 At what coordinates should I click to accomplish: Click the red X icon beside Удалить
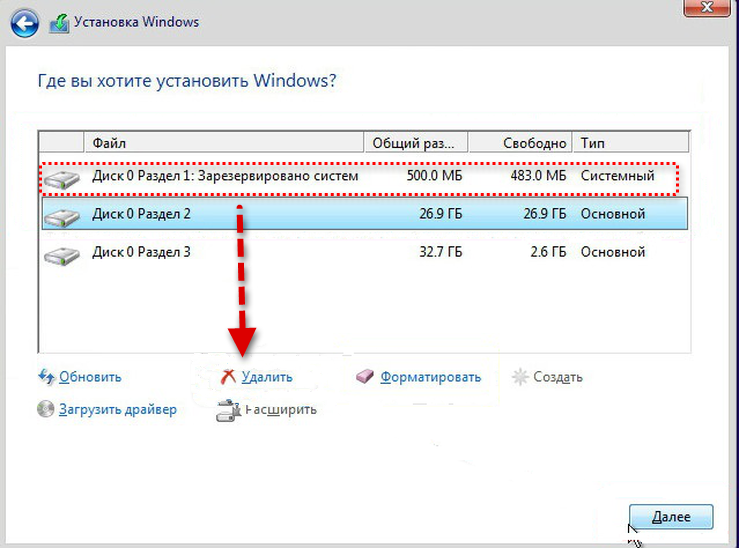click(229, 377)
